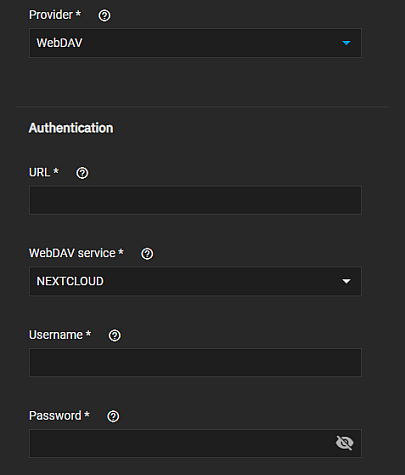
Task: Click the blue arrow in Provider dropdown
Action: click(346, 43)
